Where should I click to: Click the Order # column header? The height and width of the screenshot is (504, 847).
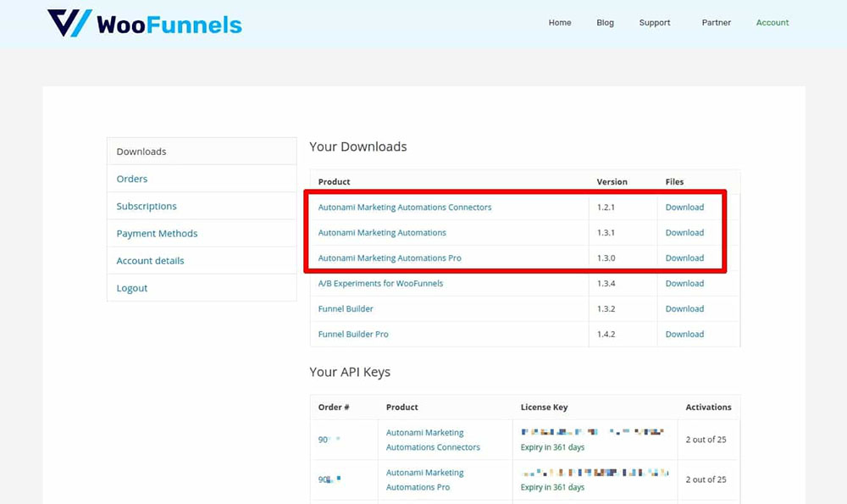click(x=334, y=407)
